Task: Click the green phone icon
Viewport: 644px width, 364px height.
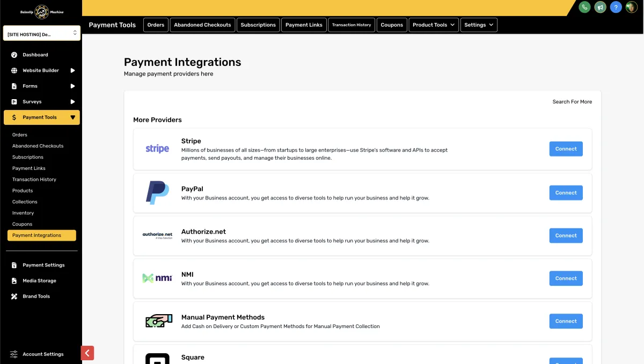Action: tap(584, 7)
